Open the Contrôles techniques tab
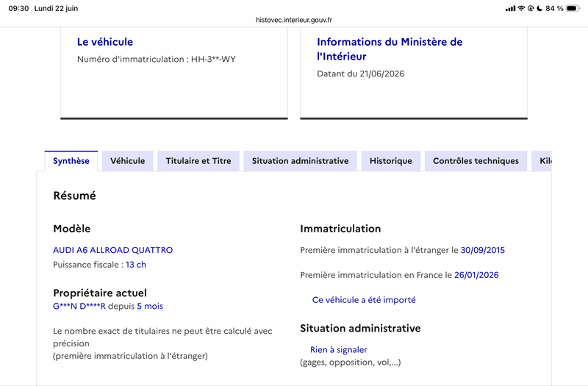Image resolution: width=588 pixels, height=386 pixels. tap(476, 161)
